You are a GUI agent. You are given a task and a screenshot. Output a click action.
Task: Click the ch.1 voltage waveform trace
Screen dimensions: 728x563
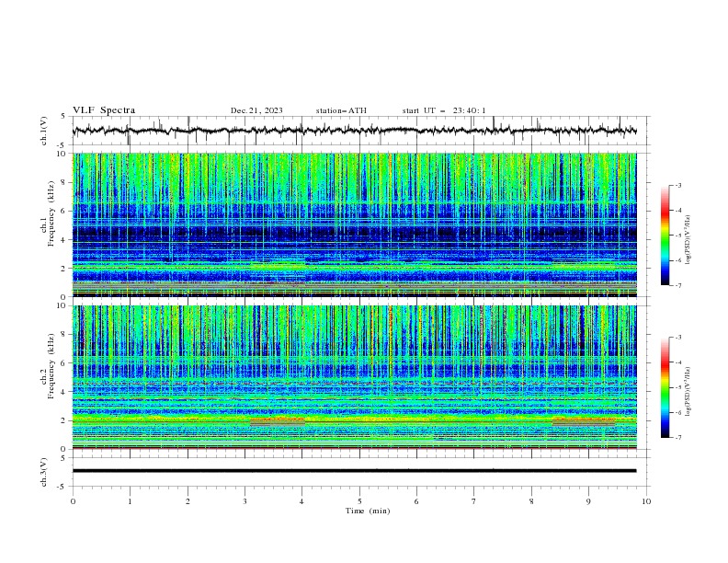coord(354,131)
